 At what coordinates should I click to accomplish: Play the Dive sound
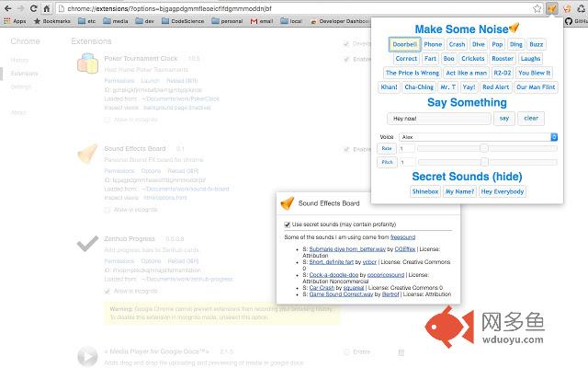tap(478, 44)
